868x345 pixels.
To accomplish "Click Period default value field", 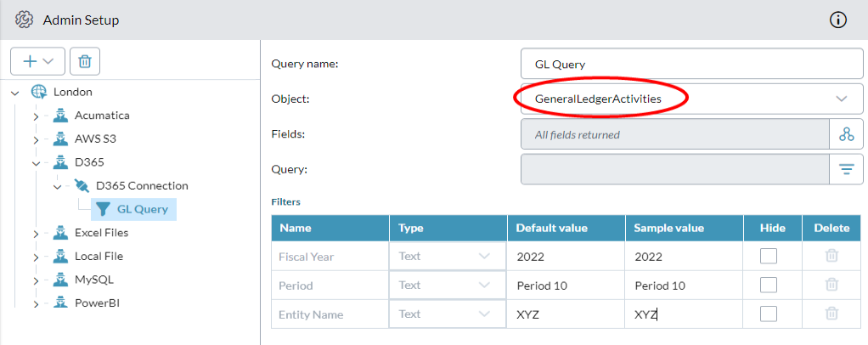I will tap(566, 286).
